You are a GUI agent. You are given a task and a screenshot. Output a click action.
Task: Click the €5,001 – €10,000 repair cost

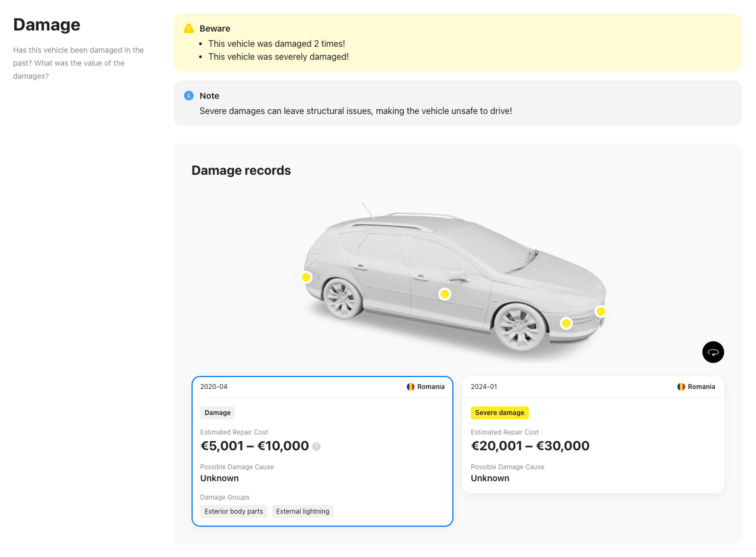(x=255, y=446)
